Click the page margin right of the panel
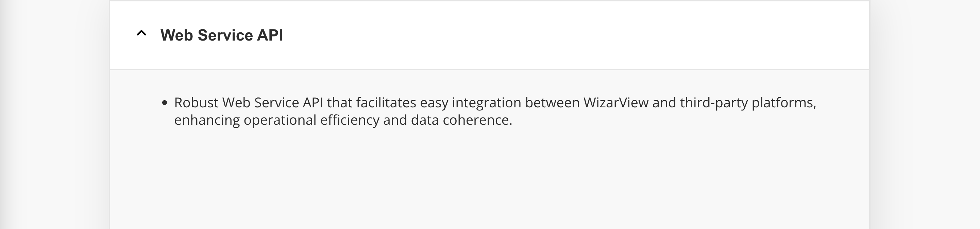This screenshot has height=229, width=980. pyautogui.click(x=925, y=114)
